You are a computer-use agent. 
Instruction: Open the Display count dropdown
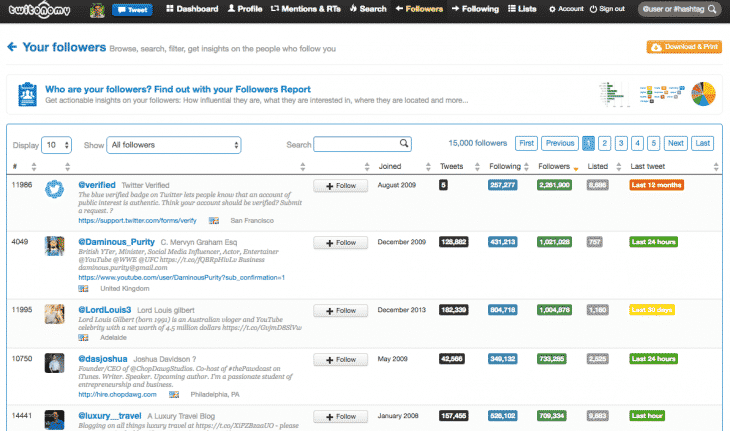pos(56,145)
